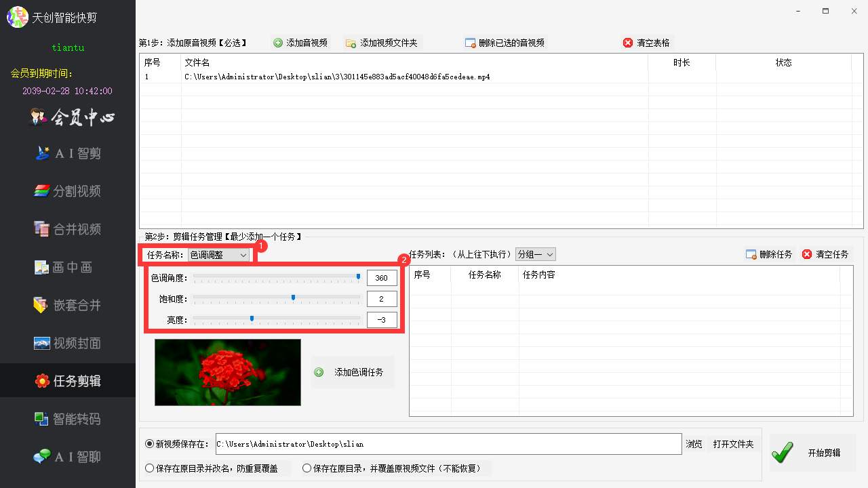Open 会员中心 member center
This screenshot has width=868, height=488.
pos(72,118)
